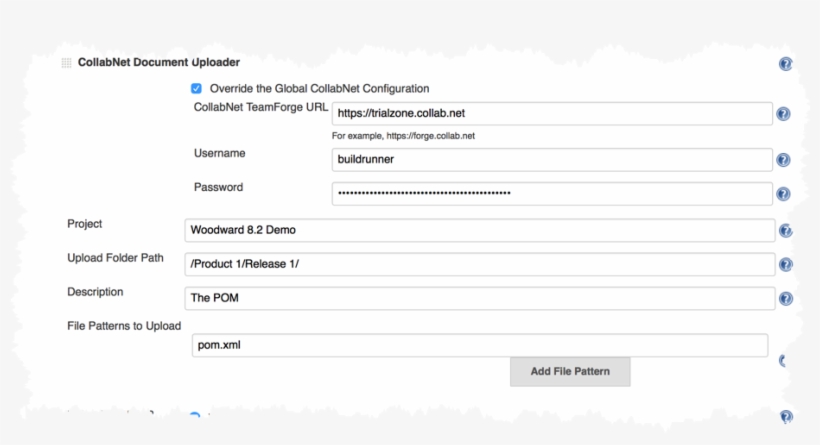820x445 pixels.
Task: Select the Project field with Woodward 8.2 Demo
Action: point(480,230)
